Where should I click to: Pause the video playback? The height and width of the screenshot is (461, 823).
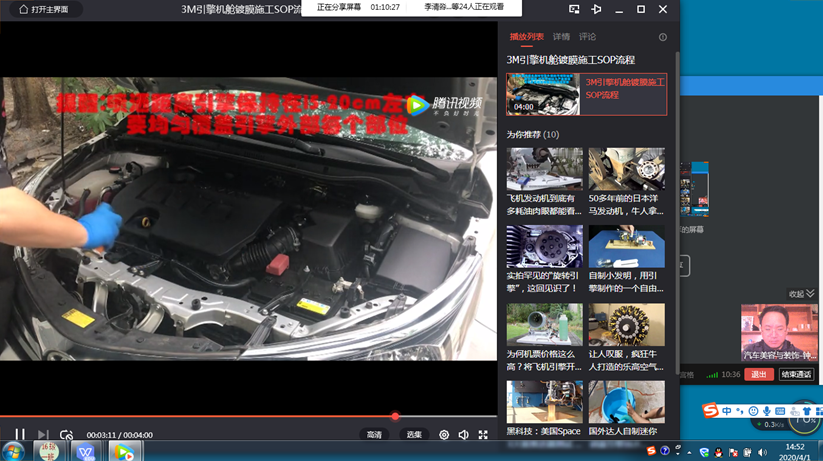click(20, 434)
